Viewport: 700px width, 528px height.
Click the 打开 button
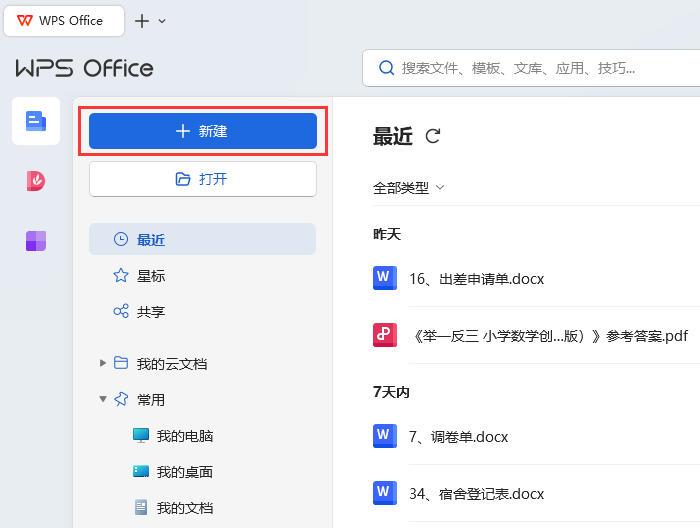(202, 179)
